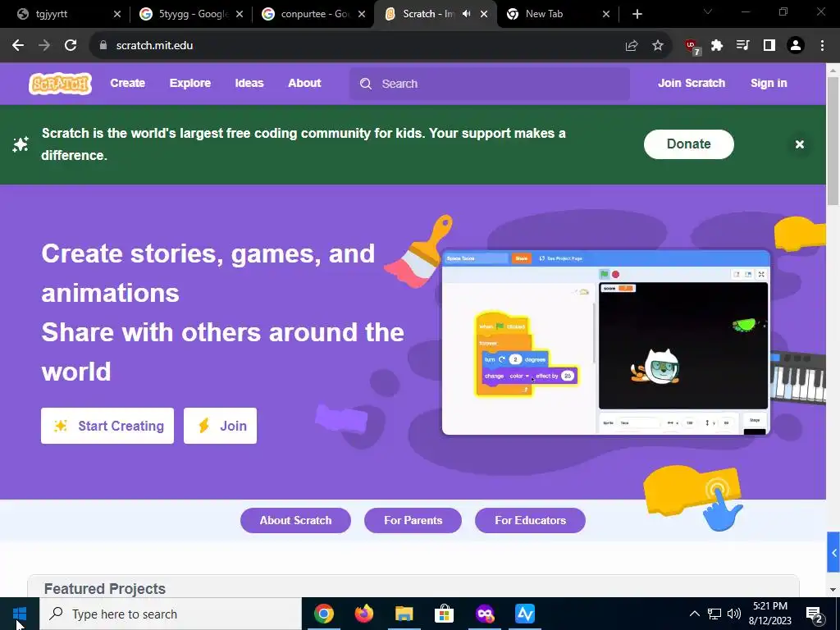Screen dimensions: 840x630
Task: Click the address bar URL
Action: (154, 46)
